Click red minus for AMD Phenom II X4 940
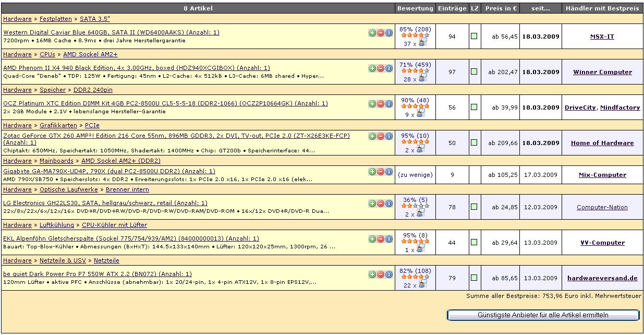 tap(380, 68)
